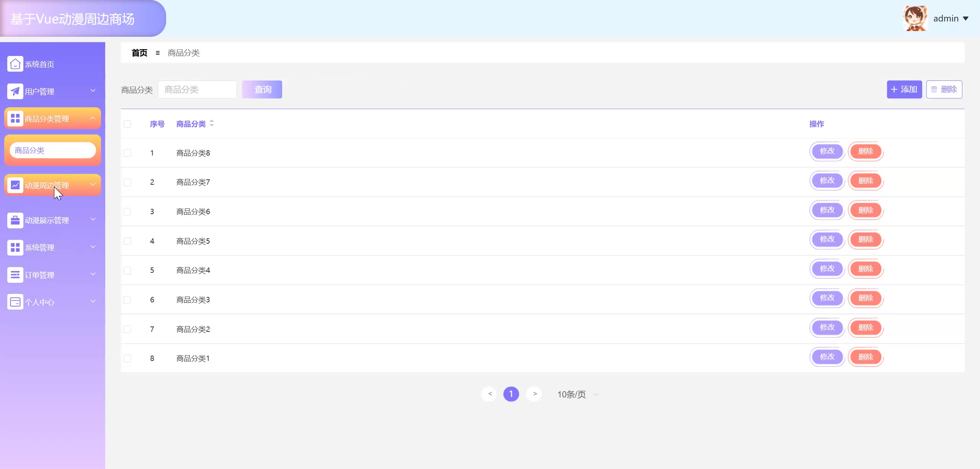
Task: Check the checkbox for 商品分类8 row
Action: 127,153
